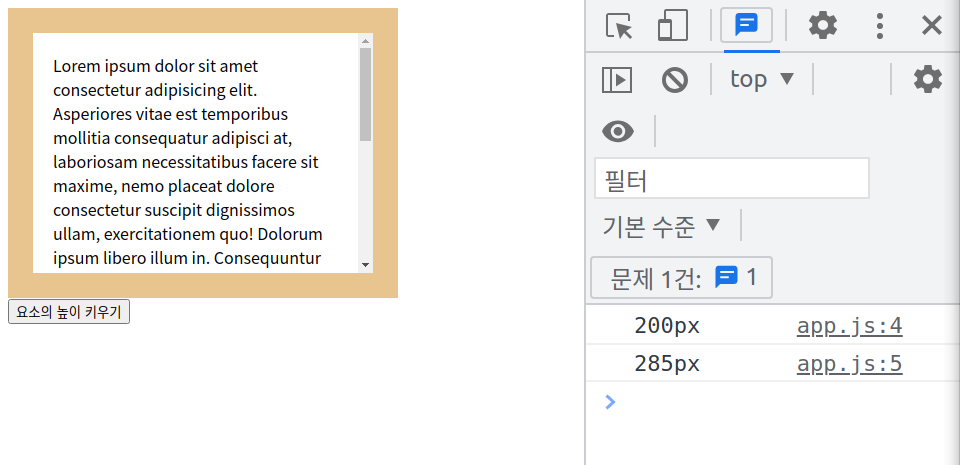Image resolution: width=960 pixels, height=465 pixels.
Task: Open the DevTools three-dot menu
Action: pyautogui.click(x=880, y=26)
